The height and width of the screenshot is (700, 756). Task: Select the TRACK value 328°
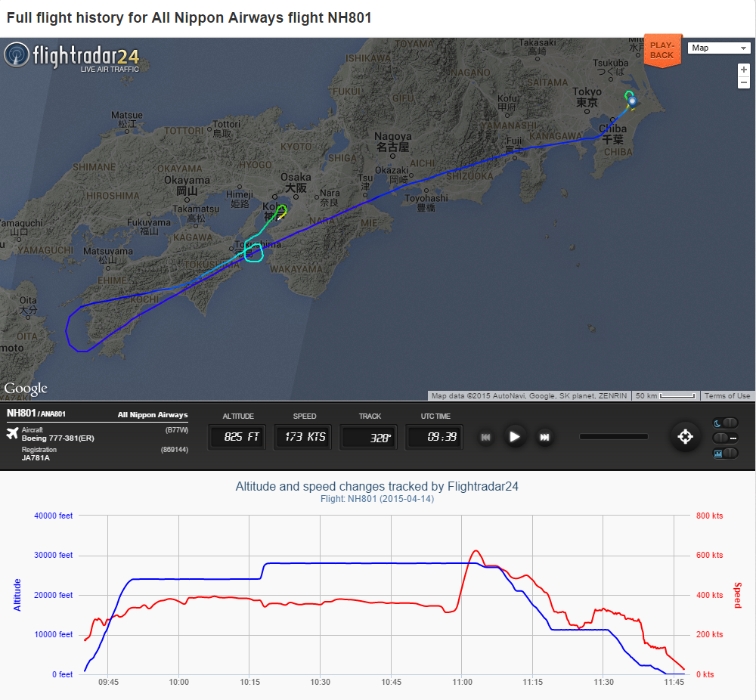tap(368, 437)
